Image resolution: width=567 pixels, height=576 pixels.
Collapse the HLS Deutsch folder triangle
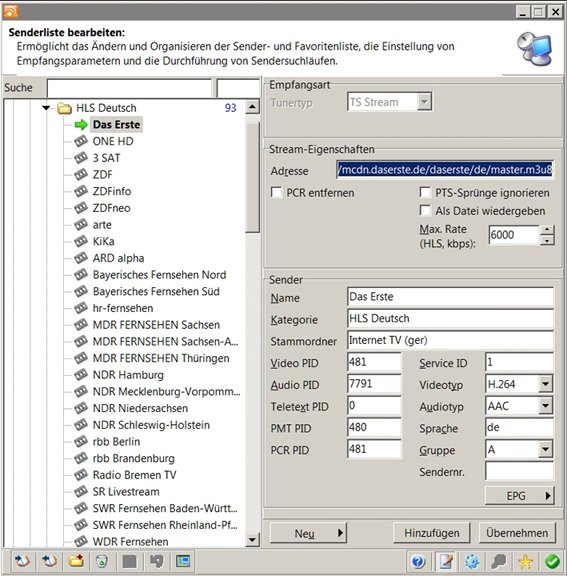(x=46, y=108)
